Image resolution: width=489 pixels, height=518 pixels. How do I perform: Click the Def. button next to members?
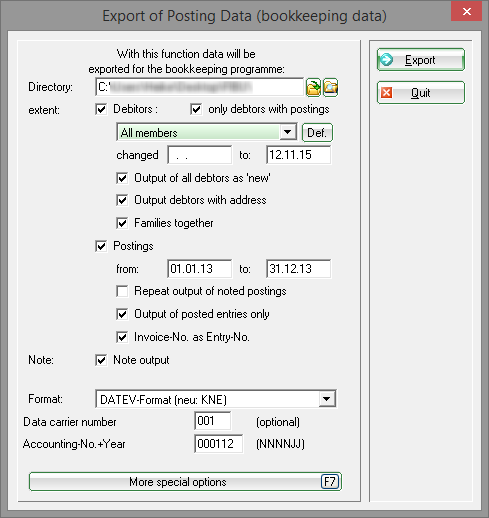tap(317, 133)
